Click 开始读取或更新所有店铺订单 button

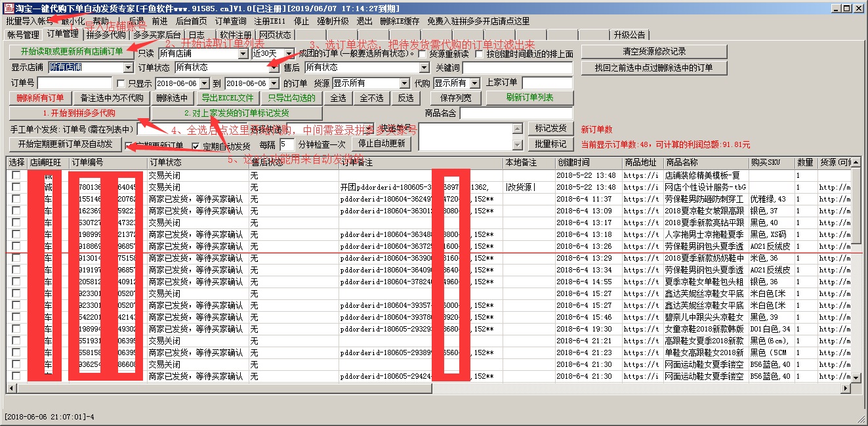coord(72,51)
